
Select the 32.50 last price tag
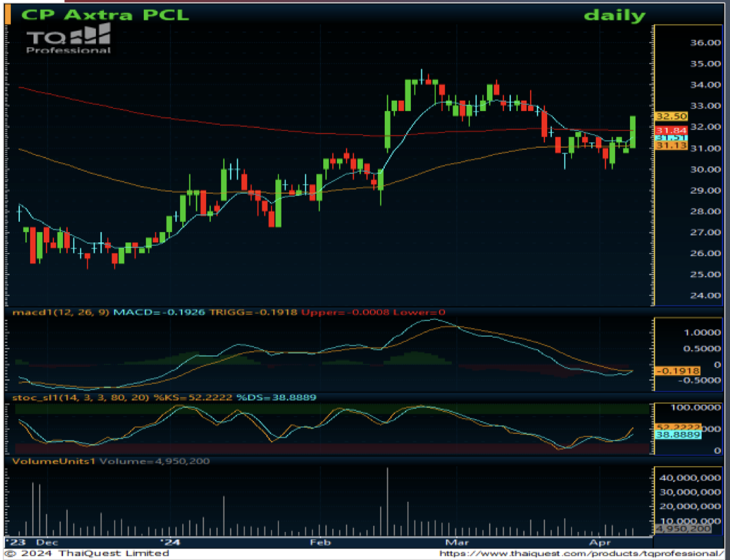[x=671, y=116]
